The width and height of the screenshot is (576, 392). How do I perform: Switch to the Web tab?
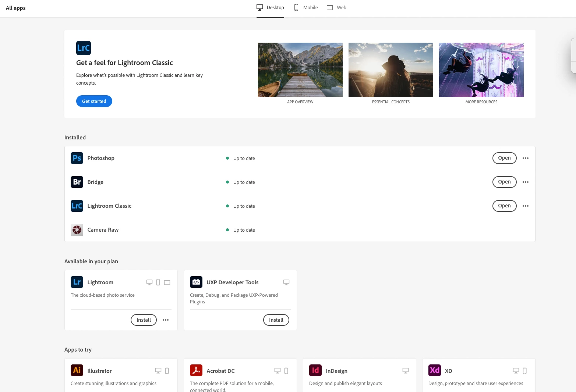(x=336, y=7)
